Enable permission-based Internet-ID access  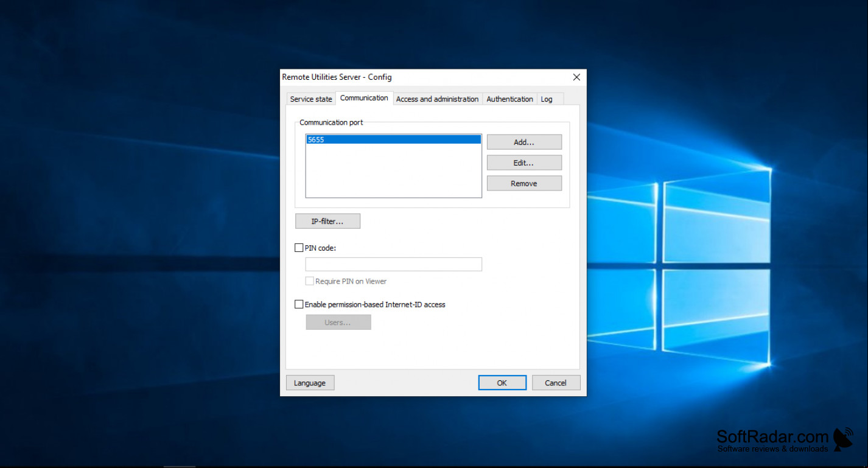299,304
